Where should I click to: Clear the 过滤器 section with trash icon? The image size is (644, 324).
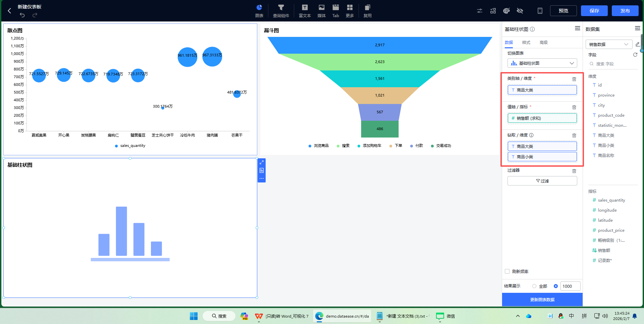574,171
